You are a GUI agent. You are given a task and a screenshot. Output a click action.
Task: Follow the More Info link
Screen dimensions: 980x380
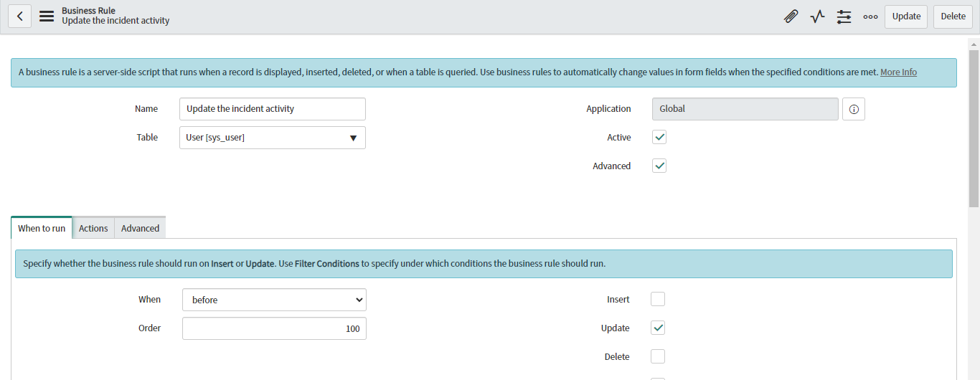click(x=898, y=72)
